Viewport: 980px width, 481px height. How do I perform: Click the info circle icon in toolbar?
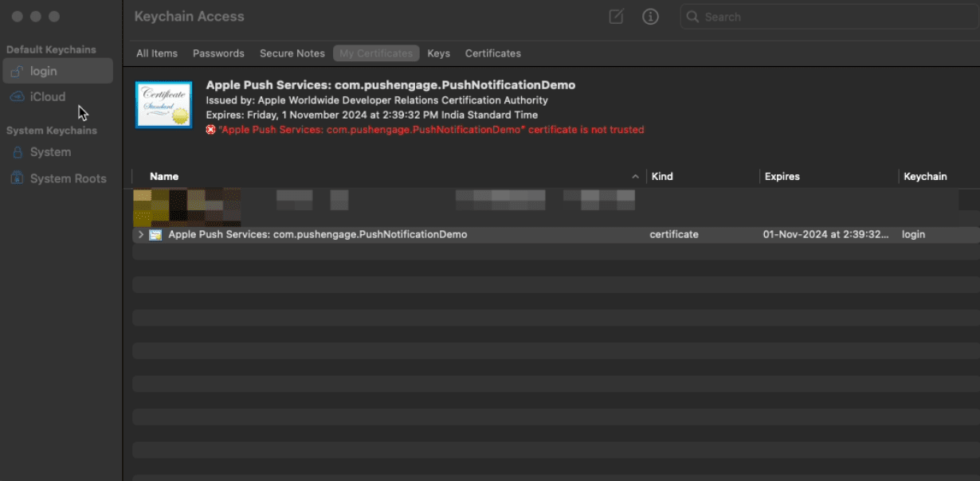point(650,17)
